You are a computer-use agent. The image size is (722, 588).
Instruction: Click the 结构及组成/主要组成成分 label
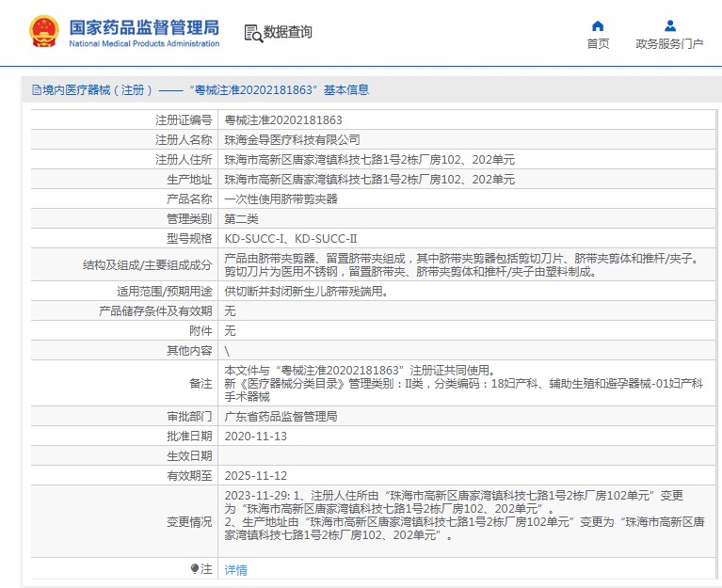pyautogui.click(x=148, y=265)
